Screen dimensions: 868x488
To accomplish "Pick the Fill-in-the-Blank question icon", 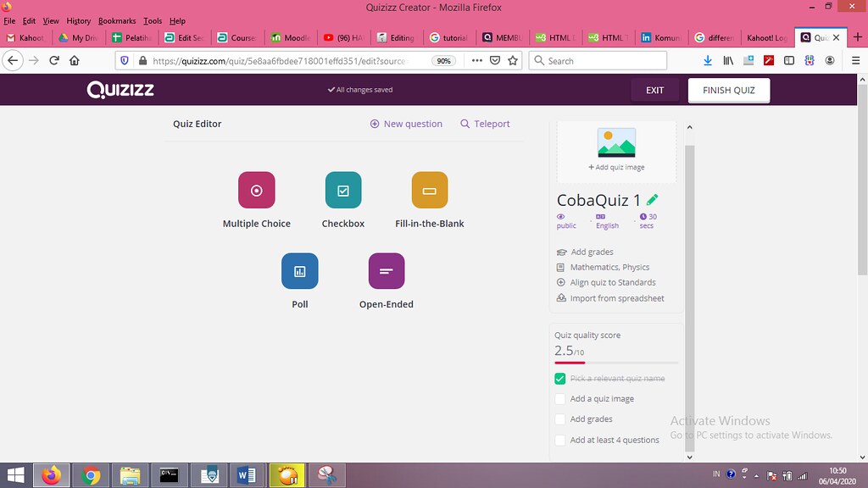I will coord(430,190).
